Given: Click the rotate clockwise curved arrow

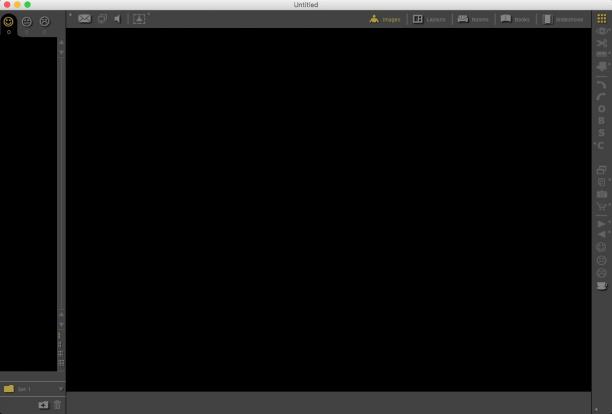Looking at the screenshot, I should pyautogui.click(x=601, y=84).
